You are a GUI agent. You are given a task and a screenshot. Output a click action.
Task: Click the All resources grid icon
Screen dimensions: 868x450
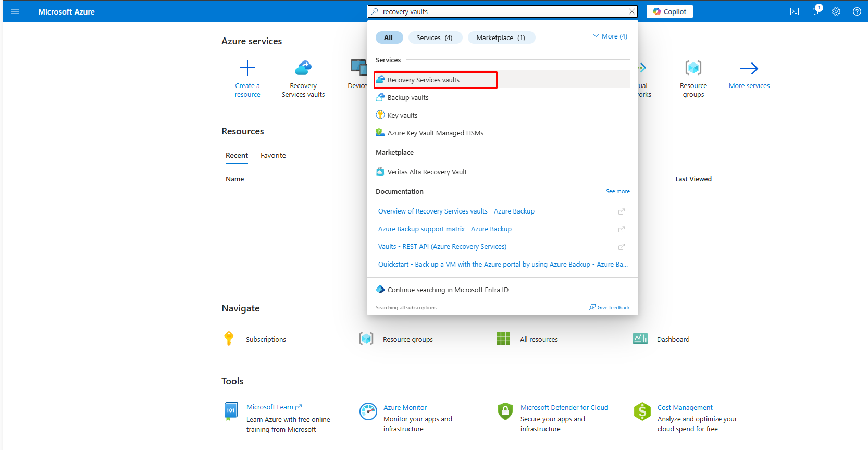(503, 339)
